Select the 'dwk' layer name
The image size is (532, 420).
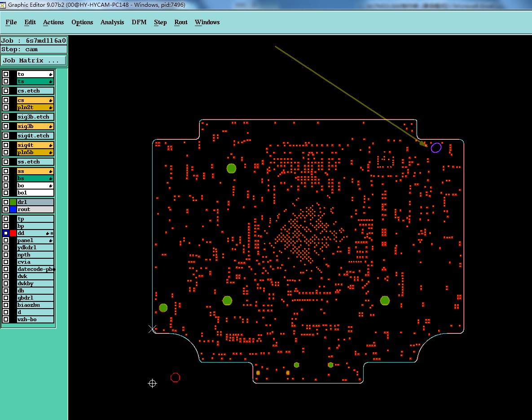[22, 276]
